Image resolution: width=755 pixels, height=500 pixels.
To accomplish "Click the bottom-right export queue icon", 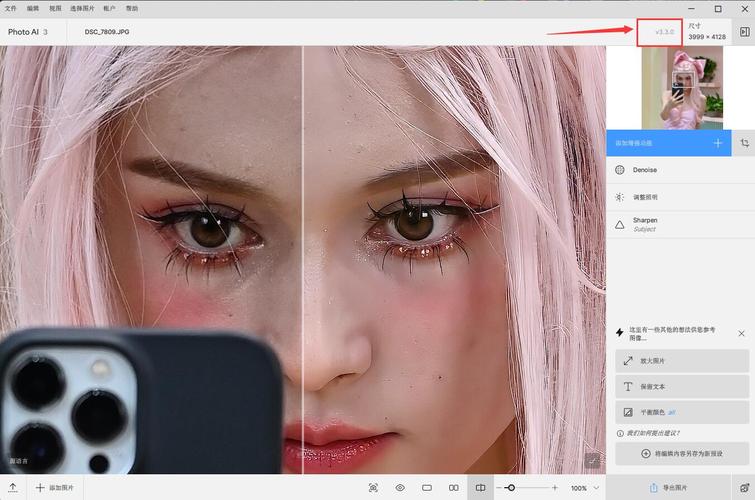I will coord(744,488).
